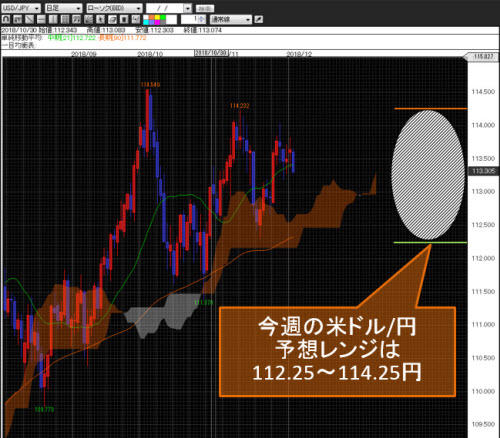Click the 2018/09 time axis label
Viewport: 500px width, 438px height.
[84, 54]
